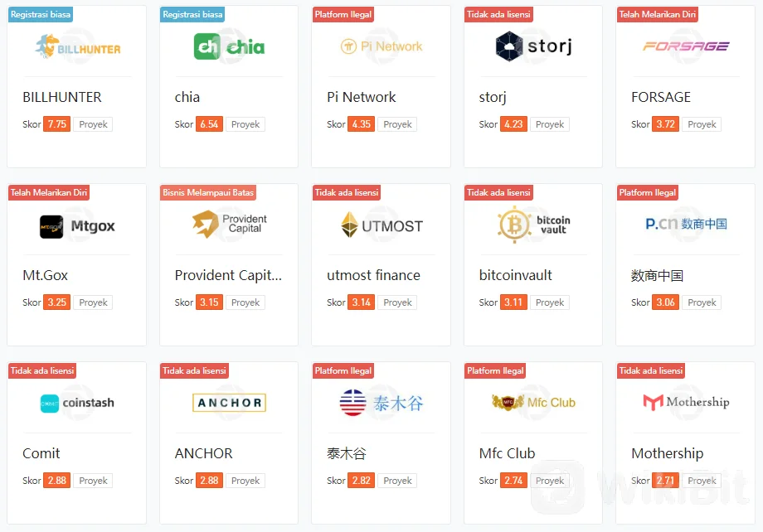Click the 7.75 score badge for BILLHUNTER

pos(56,124)
